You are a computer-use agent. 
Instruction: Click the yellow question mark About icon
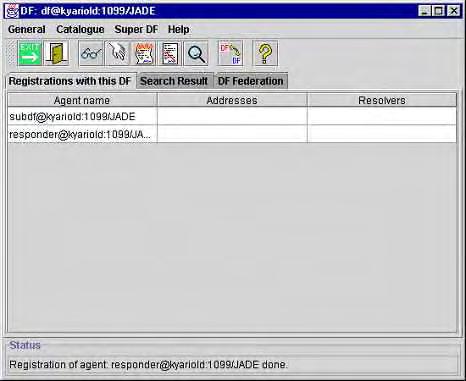tap(265, 53)
